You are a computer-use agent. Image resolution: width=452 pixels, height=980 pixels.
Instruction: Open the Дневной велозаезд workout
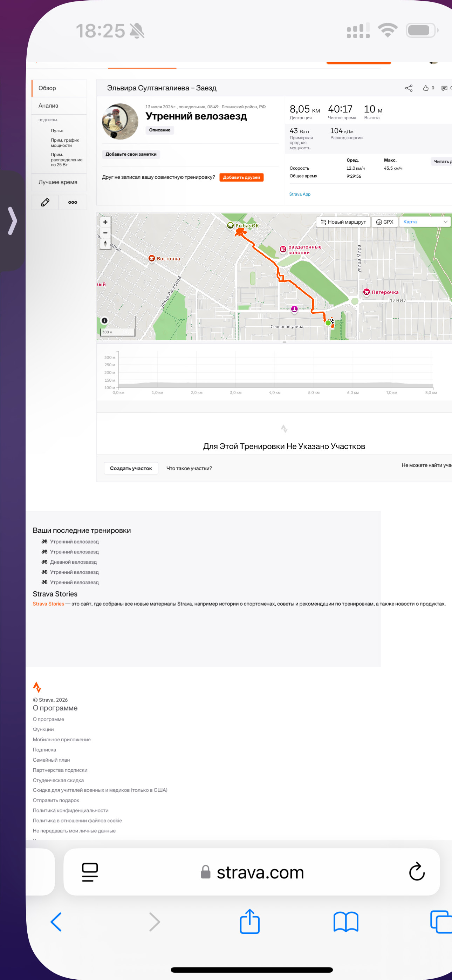click(x=74, y=562)
